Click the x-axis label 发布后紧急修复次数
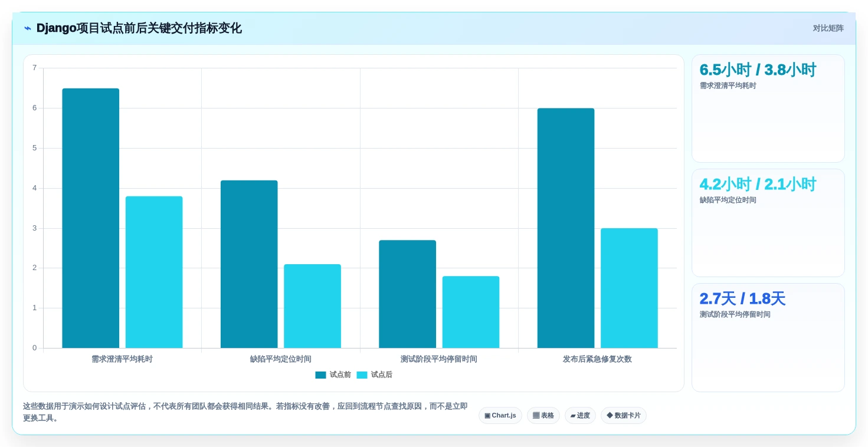The image size is (868, 447). (x=597, y=359)
